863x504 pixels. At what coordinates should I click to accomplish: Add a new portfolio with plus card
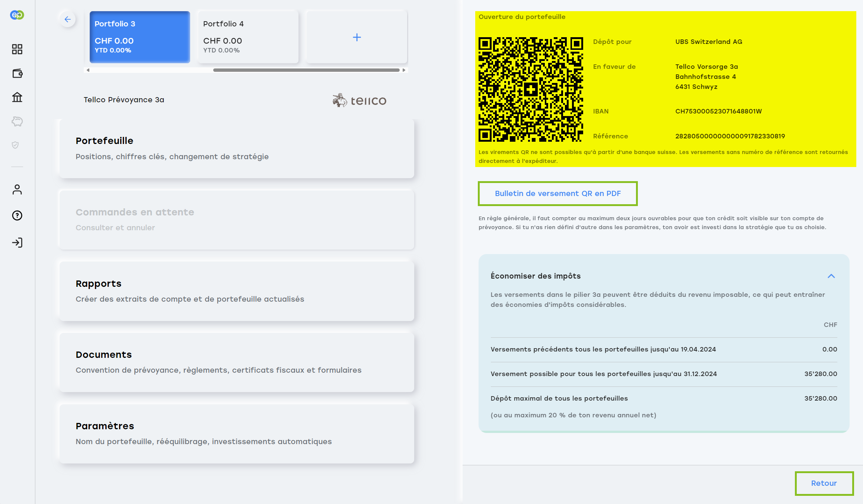click(x=357, y=37)
